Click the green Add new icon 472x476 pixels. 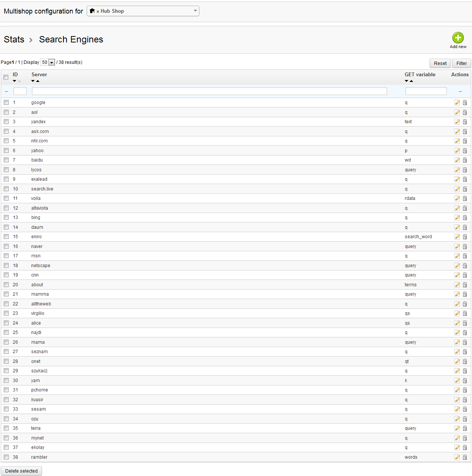pyautogui.click(x=458, y=38)
